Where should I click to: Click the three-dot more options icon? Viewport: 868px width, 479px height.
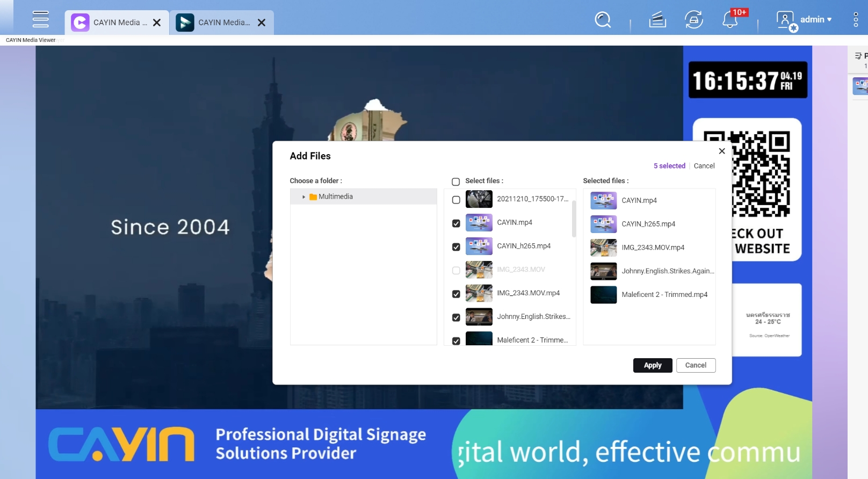click(x=856, y=20)
